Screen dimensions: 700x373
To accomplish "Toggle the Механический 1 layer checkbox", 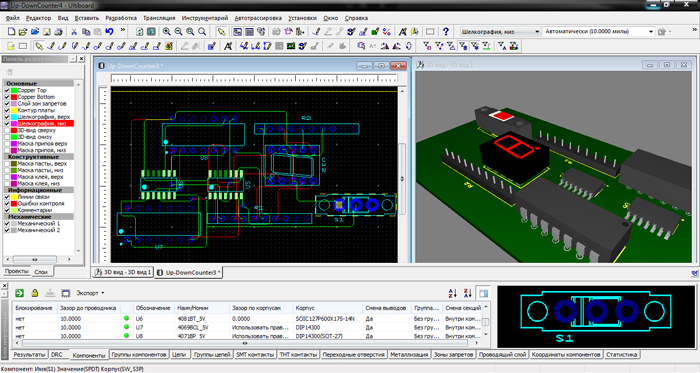I will (x=7, y=224).
